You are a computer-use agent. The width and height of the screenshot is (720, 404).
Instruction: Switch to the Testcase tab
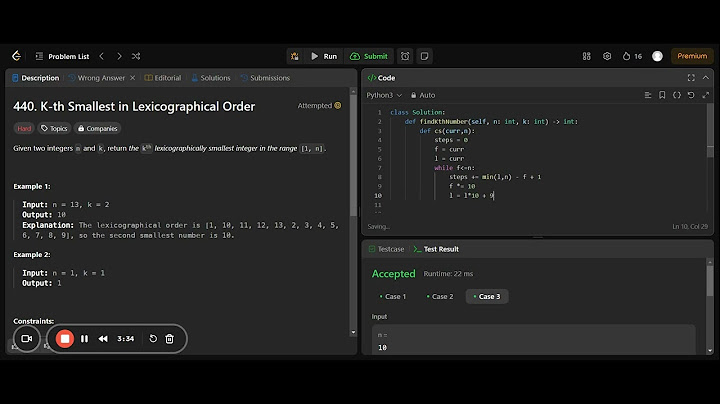pyautogui.click(x=386, y=249)
